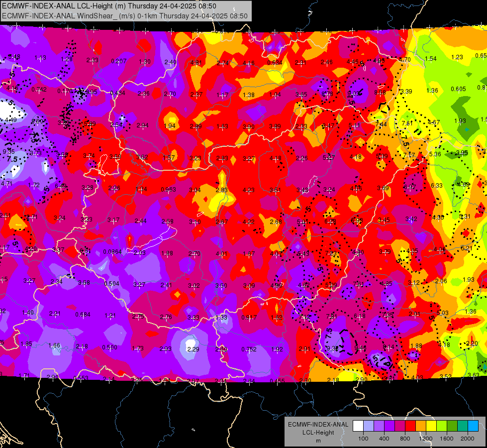
Task: Click the wind shear value 6.49
Action: pos(61,186)
